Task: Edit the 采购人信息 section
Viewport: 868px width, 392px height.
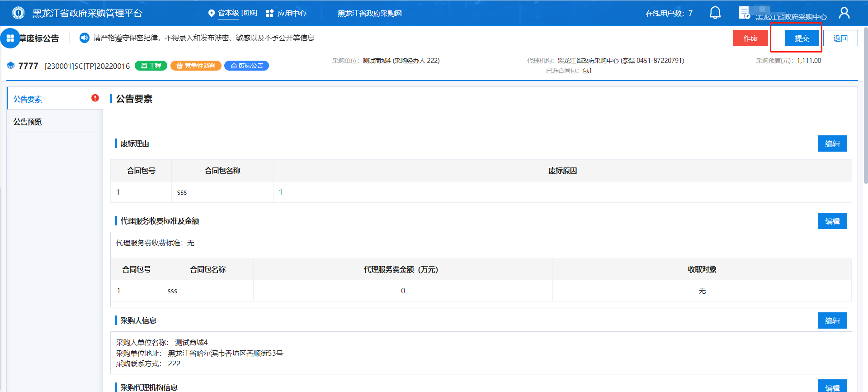Action: point(832,320)
